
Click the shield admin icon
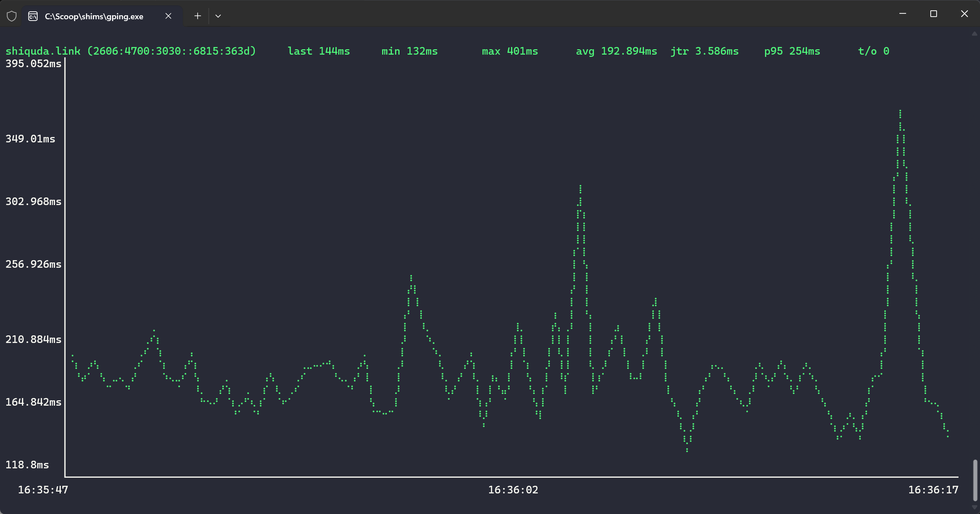click(12, 17)
